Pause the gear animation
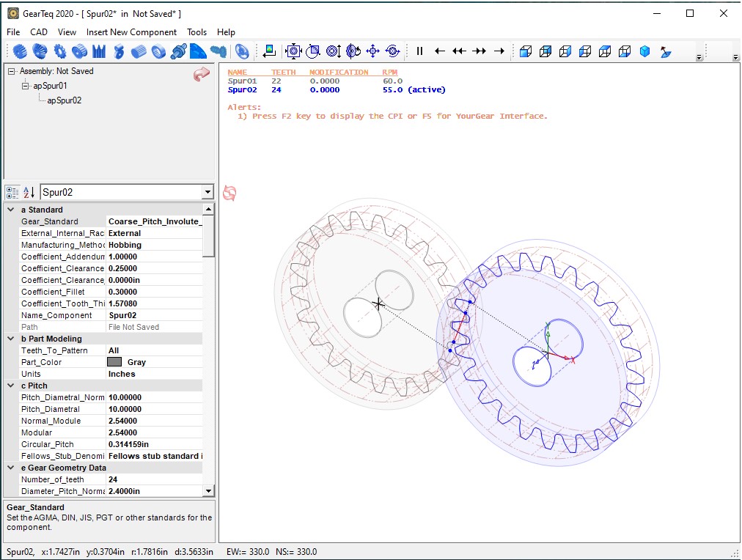The image size is (742, 560). point(419,51)
